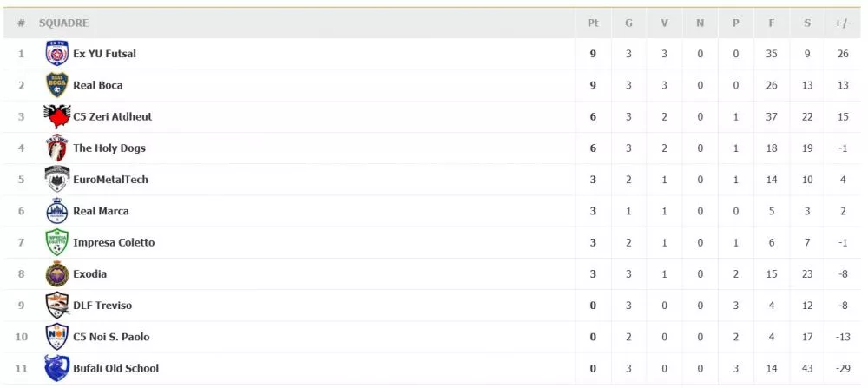Click Bufali Old School's 43 goals conceded
This screenshot has height=388, width=868.
807,368
